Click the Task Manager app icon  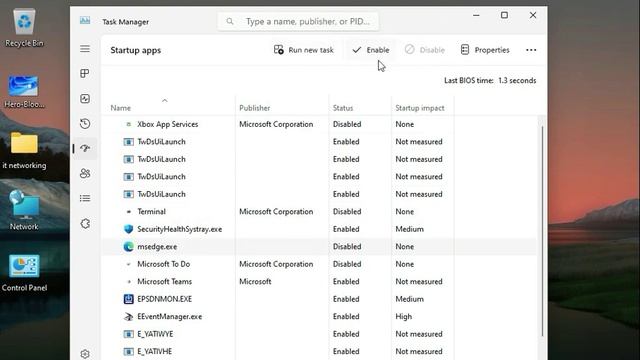pos(85,20)
